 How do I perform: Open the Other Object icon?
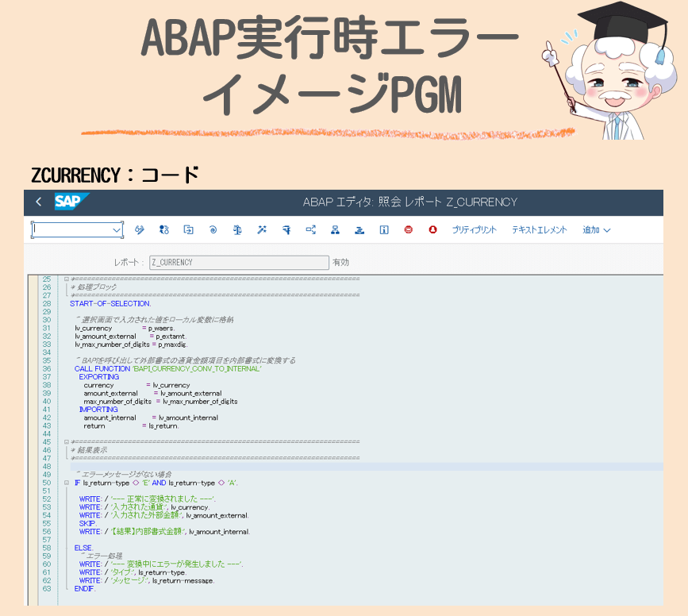(188, 229)
